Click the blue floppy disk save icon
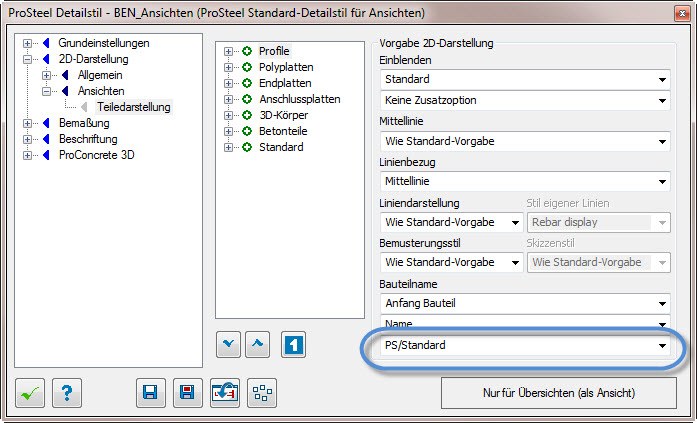This screenshot has height=423, width=697. click(151, 393)
